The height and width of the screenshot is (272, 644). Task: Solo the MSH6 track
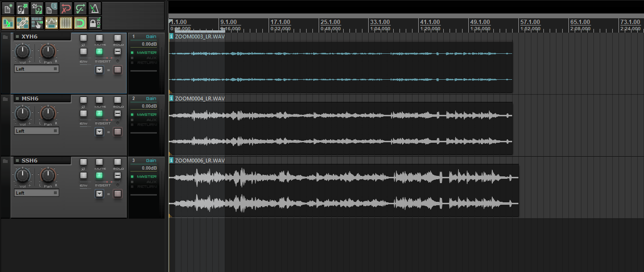[117, 100]
